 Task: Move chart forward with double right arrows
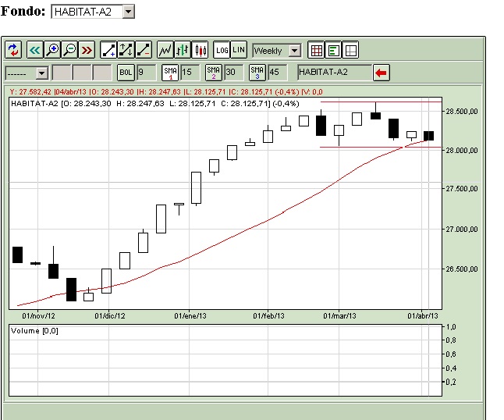(x=87, y=50)
